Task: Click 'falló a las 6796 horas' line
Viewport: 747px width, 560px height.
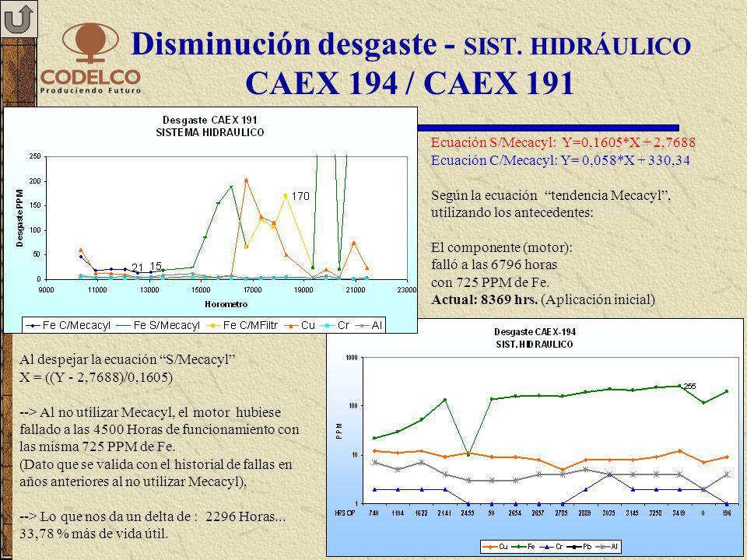Action: click(494, 264)
